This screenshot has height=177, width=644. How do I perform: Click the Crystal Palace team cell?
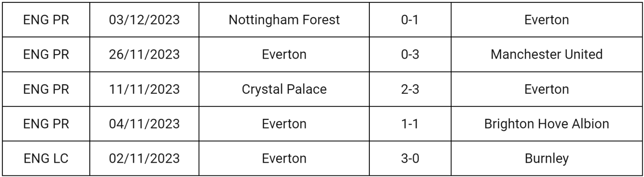(x=284, y=89)
